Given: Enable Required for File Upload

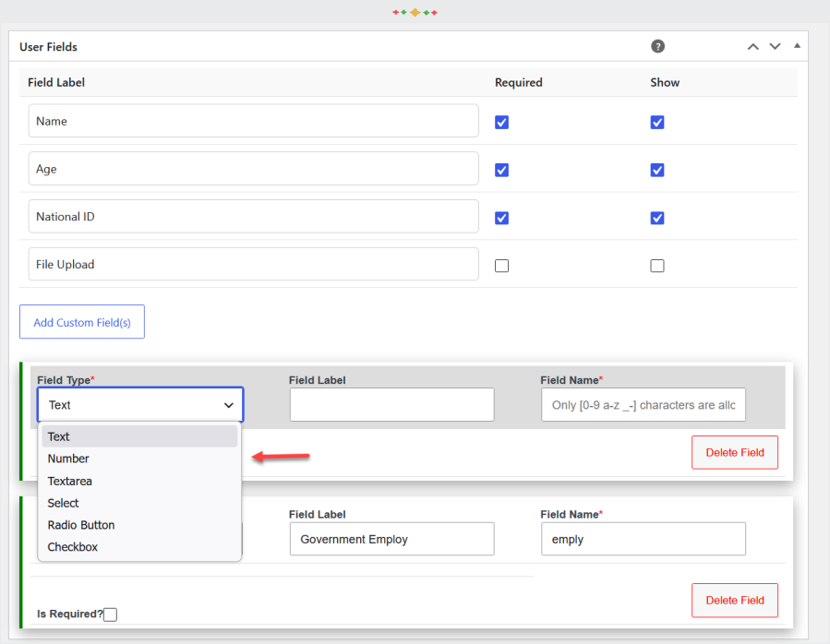Looking at the screenshot, I should tap(502, 266).
